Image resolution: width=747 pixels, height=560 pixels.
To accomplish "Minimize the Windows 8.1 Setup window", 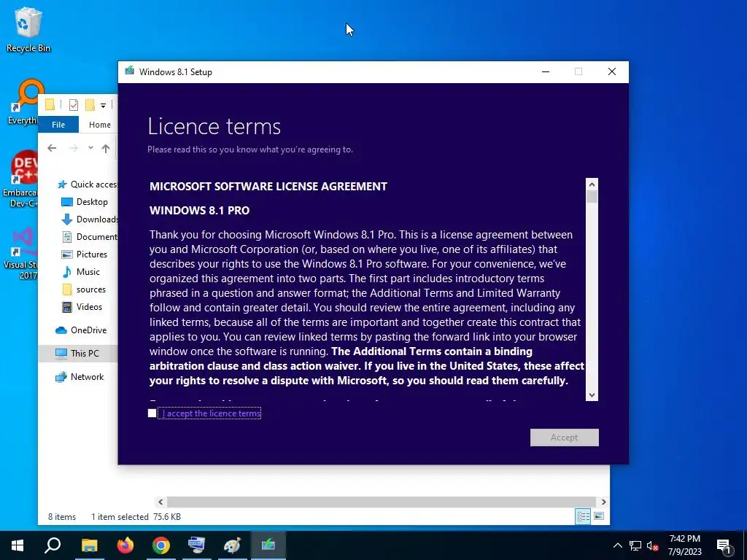I will pyautogui.click(x=546, y=71).
